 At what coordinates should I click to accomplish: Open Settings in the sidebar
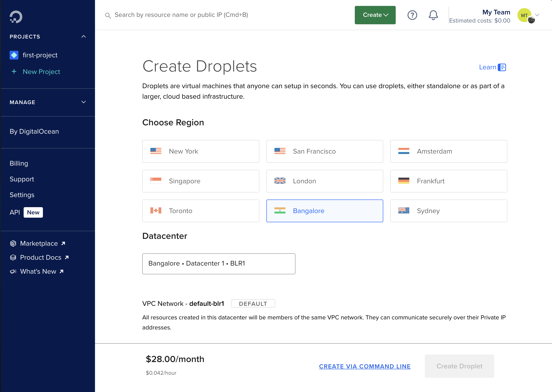point(22,195)
